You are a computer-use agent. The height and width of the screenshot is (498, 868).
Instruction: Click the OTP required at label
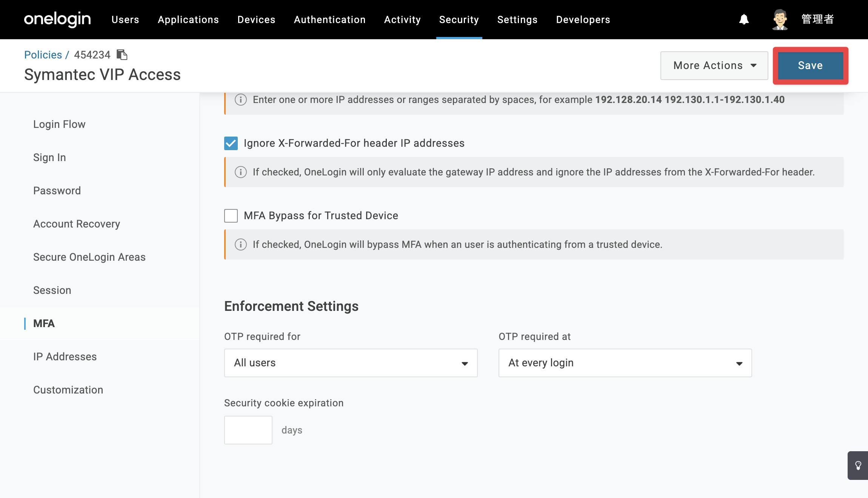tap(534, 337)
